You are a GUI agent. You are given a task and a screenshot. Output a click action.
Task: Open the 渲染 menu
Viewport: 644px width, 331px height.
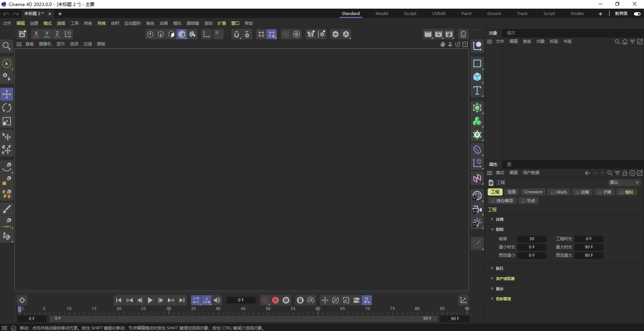coord(208,23)
